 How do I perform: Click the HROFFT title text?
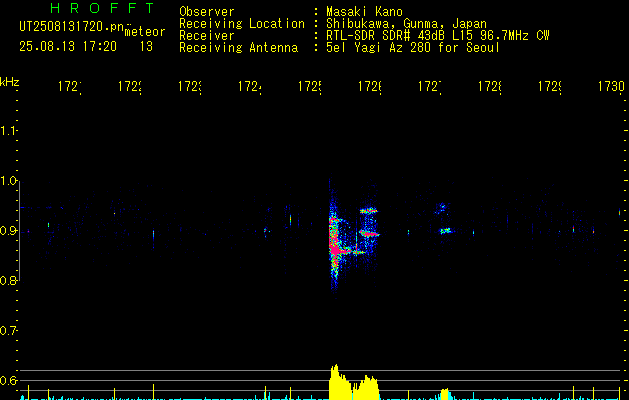(102, 8)
